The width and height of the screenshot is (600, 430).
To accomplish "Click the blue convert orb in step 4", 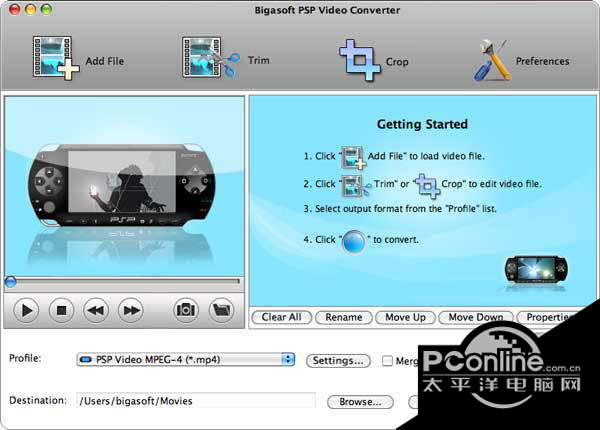I will click(x=354, y=242).
